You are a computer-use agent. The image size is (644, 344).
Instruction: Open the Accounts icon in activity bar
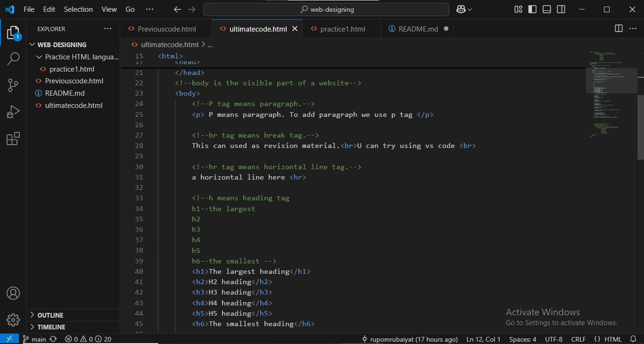pos(13,293)
